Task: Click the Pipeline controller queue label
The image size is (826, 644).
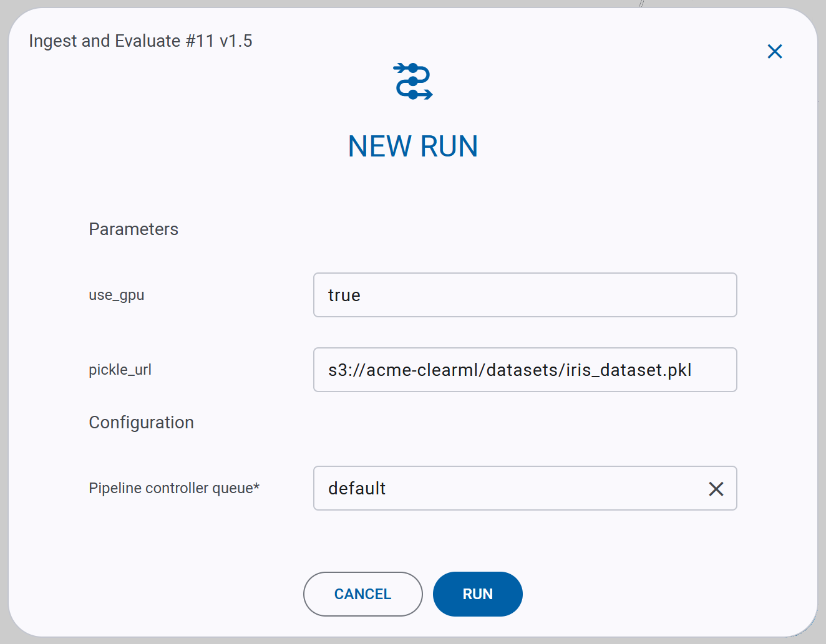Action: click(x=169, y=488)
